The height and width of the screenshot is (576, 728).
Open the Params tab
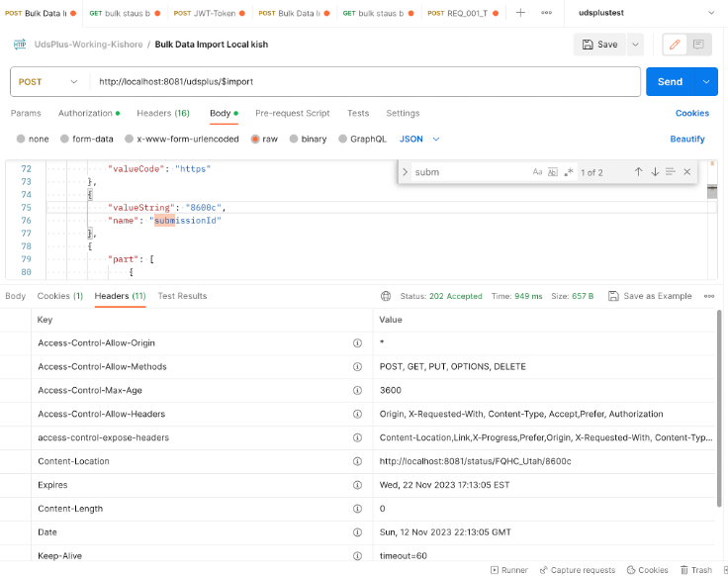pos(26,114)
